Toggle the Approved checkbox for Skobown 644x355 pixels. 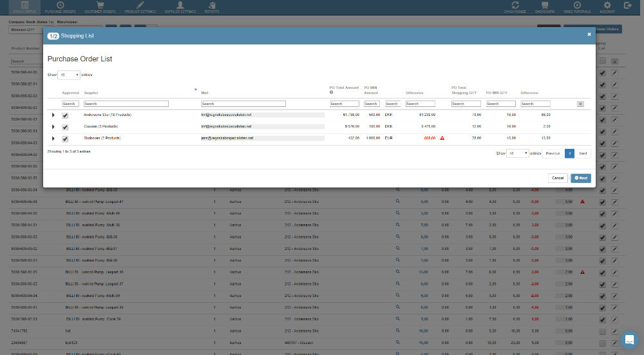click(x=65, y=139)
